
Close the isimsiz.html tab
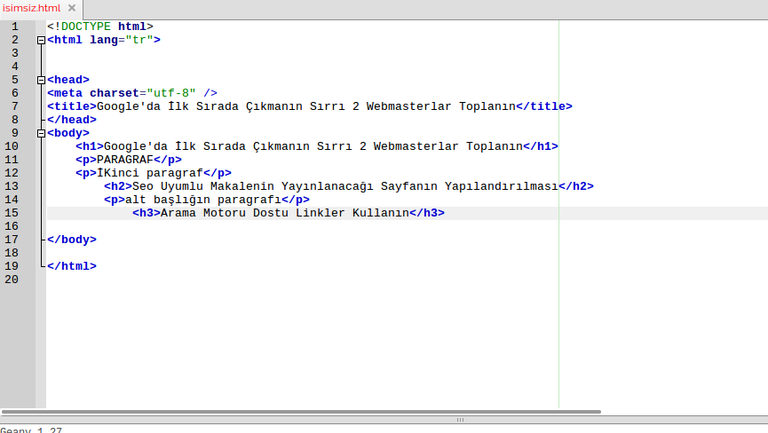[x=72, y=8]
